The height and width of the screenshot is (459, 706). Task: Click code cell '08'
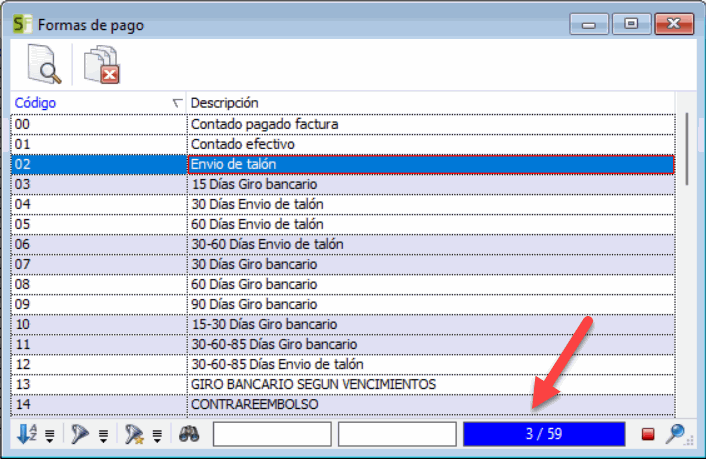point(99,285)
